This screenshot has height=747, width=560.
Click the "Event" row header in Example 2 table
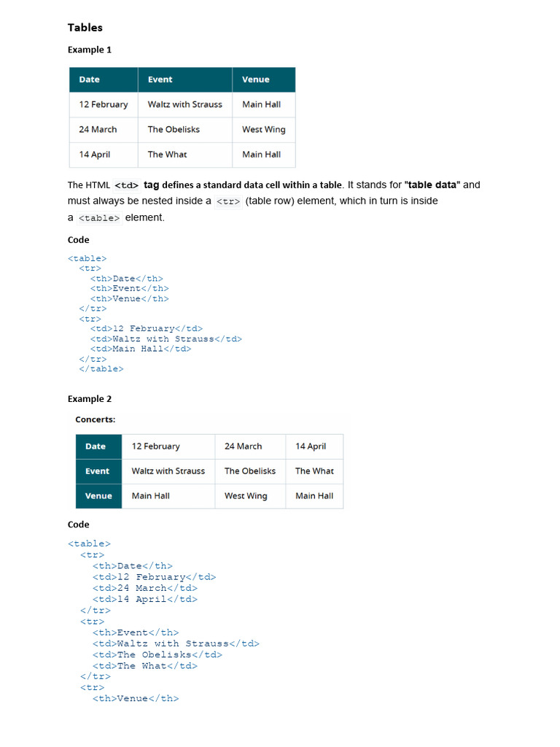point(97,471)
